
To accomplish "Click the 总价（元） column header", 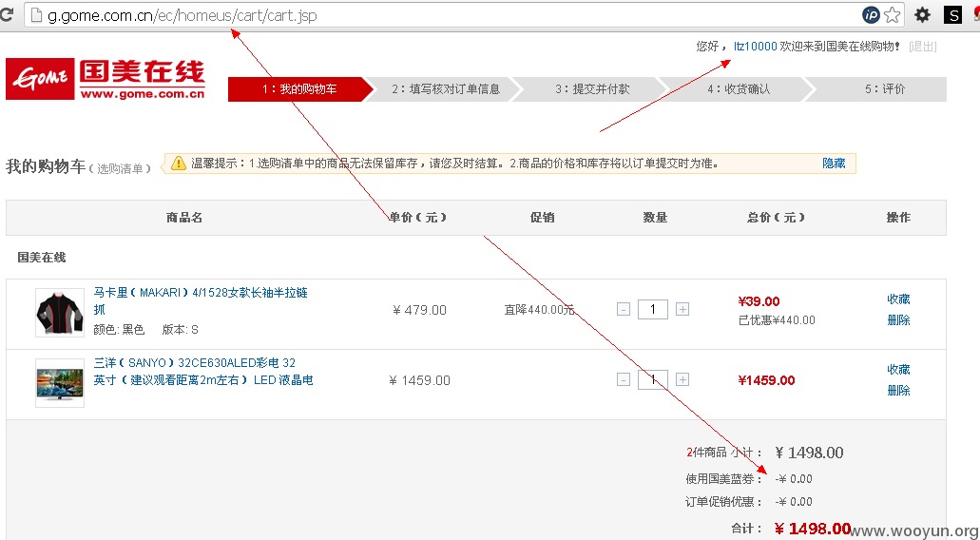I will (776, 218).
